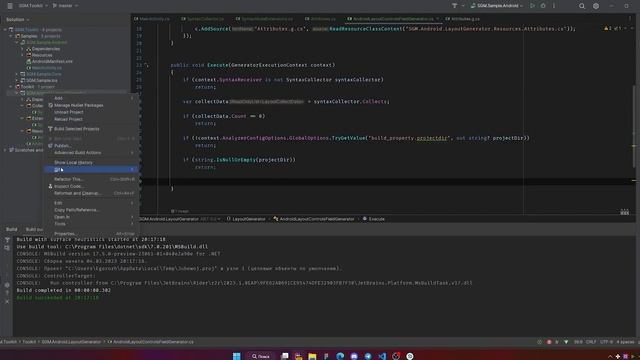This screenshot has width=640, height=360.
Task: Open more run actions menu
Action: pos(554,6)
